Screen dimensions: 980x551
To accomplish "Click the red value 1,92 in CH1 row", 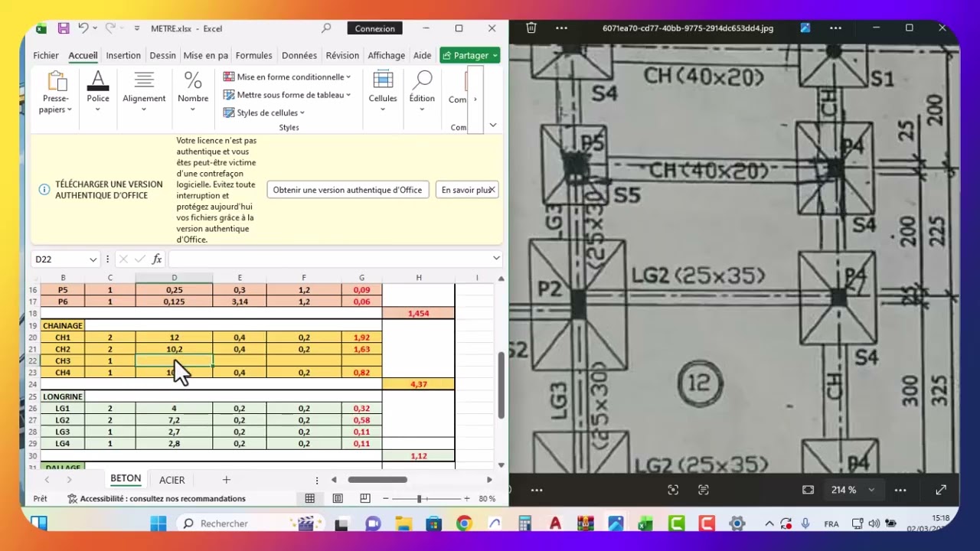I will point(361,337).
